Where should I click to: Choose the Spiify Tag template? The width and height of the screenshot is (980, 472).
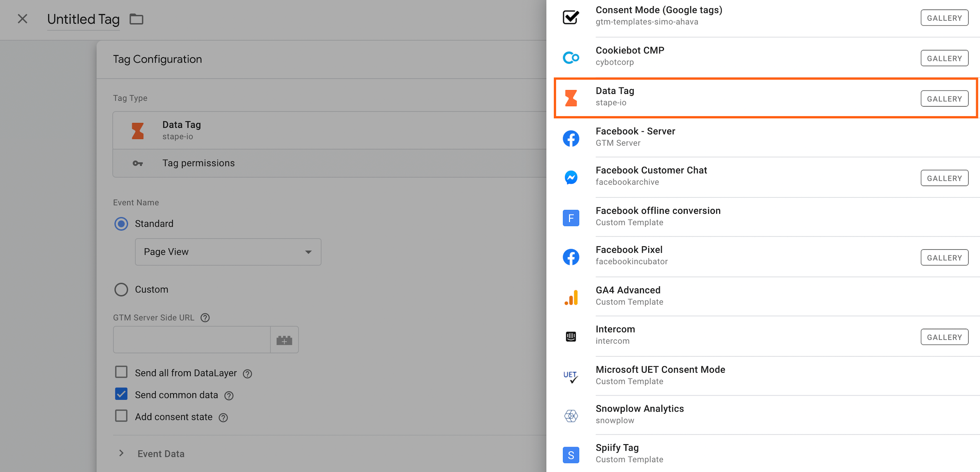(x=763, y=453)
